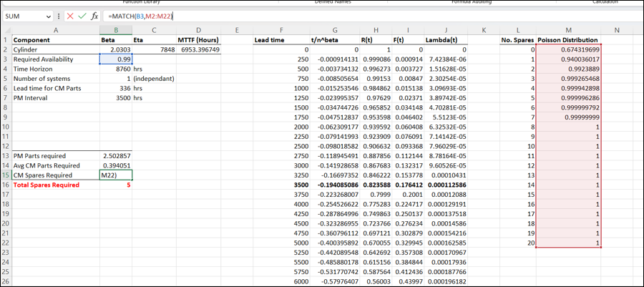This screenshot has width=644, height=287.
Task: Click inside the formula bar text
Action: (x=140, y=16)
